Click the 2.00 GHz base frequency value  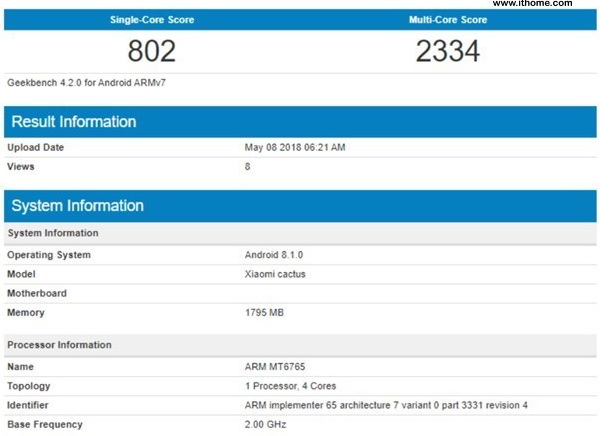[266, 425]
